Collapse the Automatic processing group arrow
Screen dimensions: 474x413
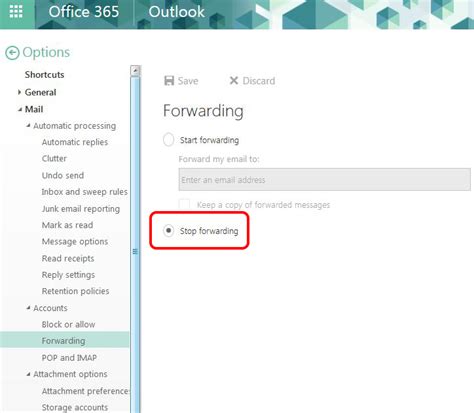[x=28, y=125]
